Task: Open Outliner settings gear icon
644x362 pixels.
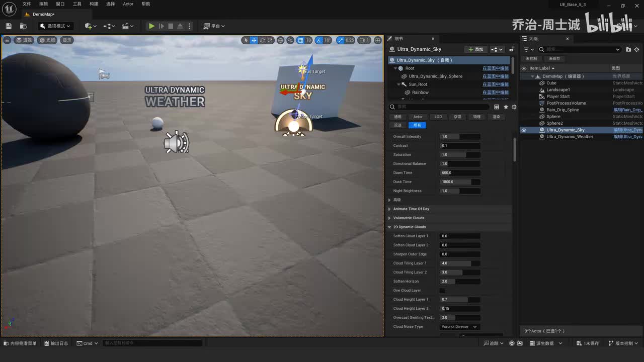Action: [636, 49]
